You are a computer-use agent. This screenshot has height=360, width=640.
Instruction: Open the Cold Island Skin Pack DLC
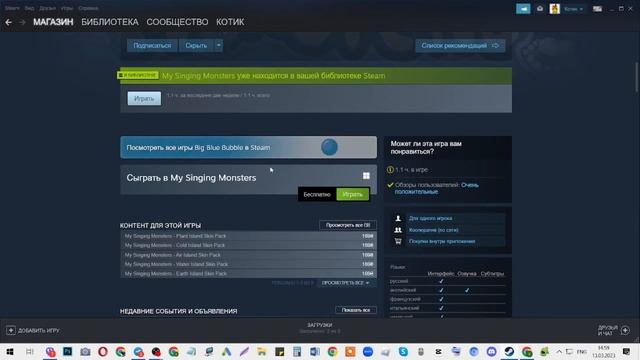(248, 245)
